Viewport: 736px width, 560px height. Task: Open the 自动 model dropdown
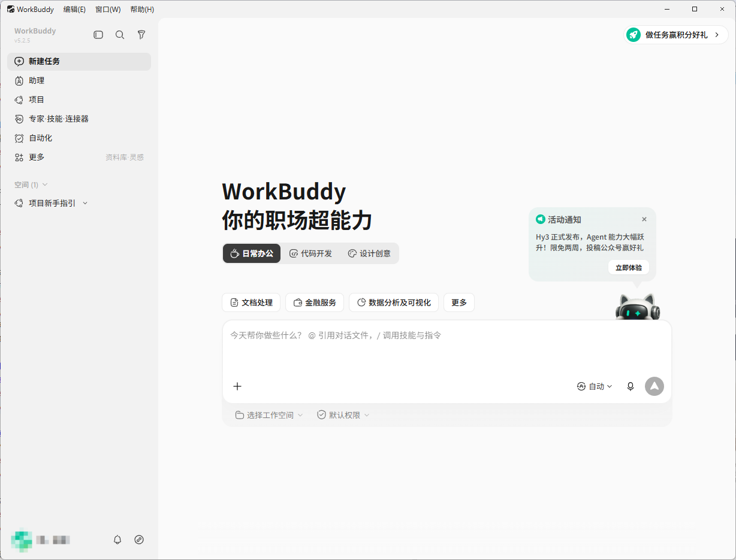[595, 386]
